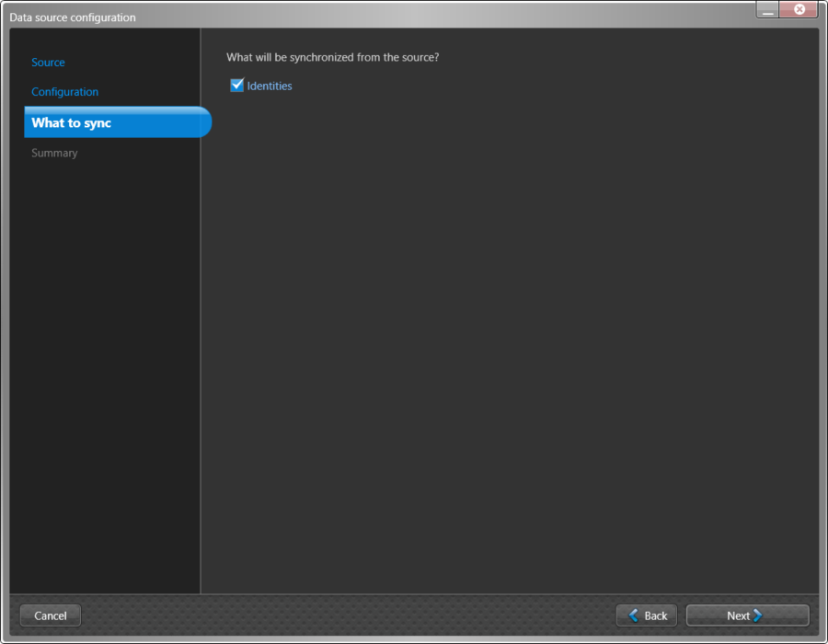Image resolution: width=828 pixels, height=644 pixels.
Task: Click the red X icon in the title bar
Action: [798, 9]
